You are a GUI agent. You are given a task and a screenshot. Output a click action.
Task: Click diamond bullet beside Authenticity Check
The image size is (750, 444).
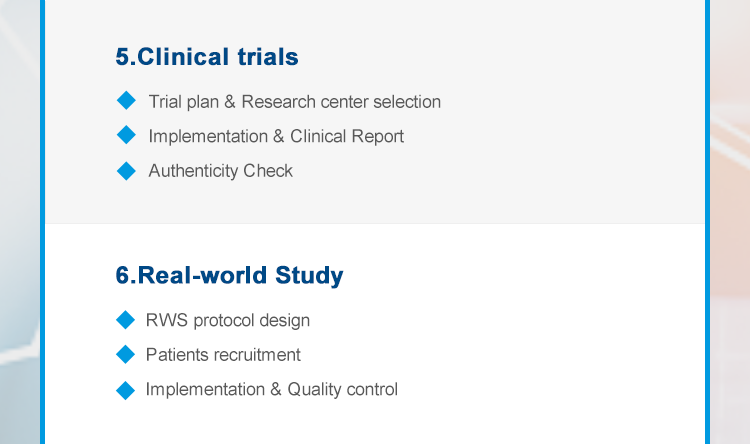pos(126,171)
